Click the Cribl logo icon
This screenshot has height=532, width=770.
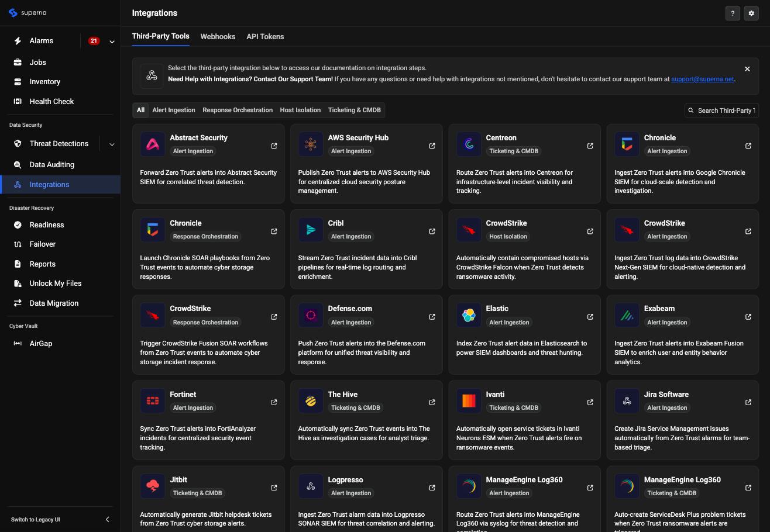coord(311,230)
